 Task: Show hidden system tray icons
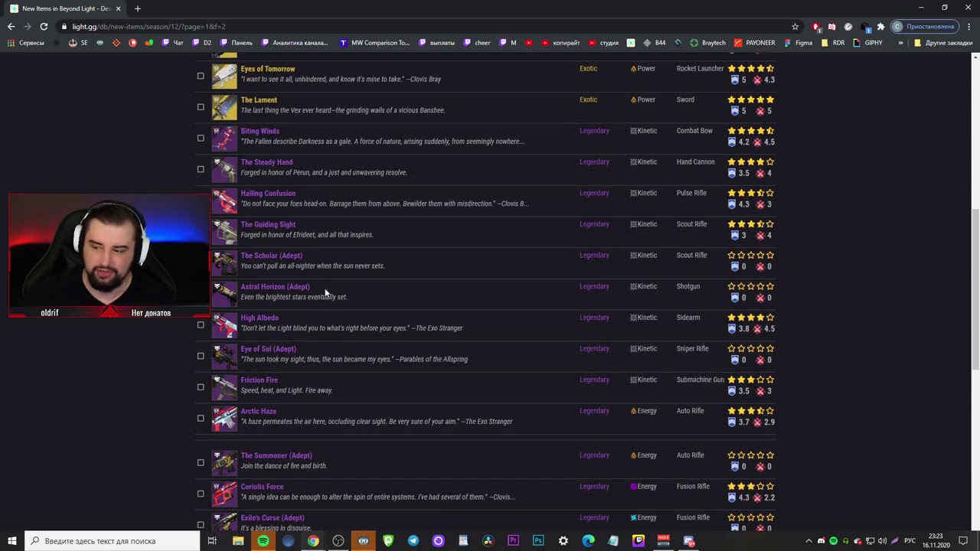click(809, 541)
